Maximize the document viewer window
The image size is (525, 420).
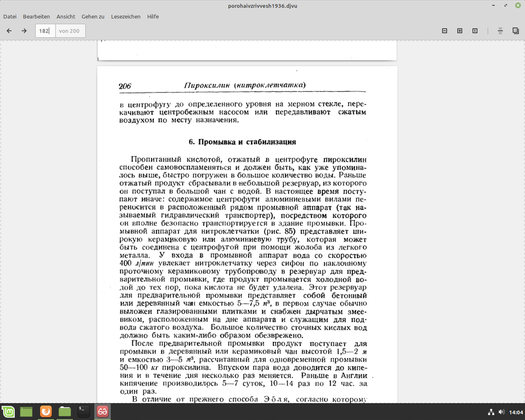coord(506,5)
